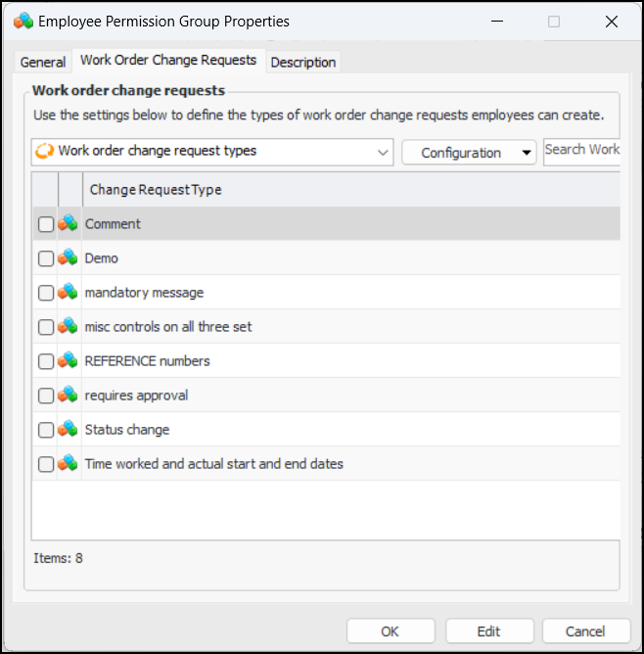The image size is (644, 654).
Task: Click the Comment row type icon
Action: pos(68,224)
